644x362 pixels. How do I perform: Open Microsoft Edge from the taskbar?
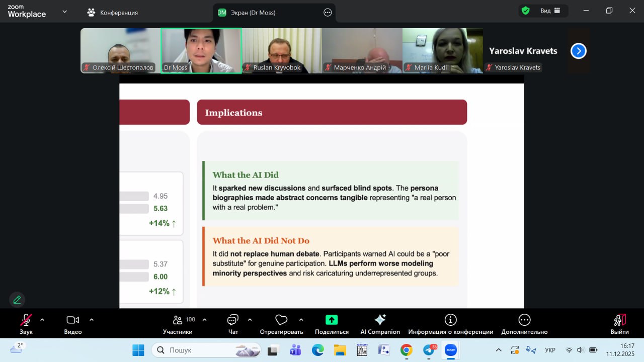[x=317, y=350]
